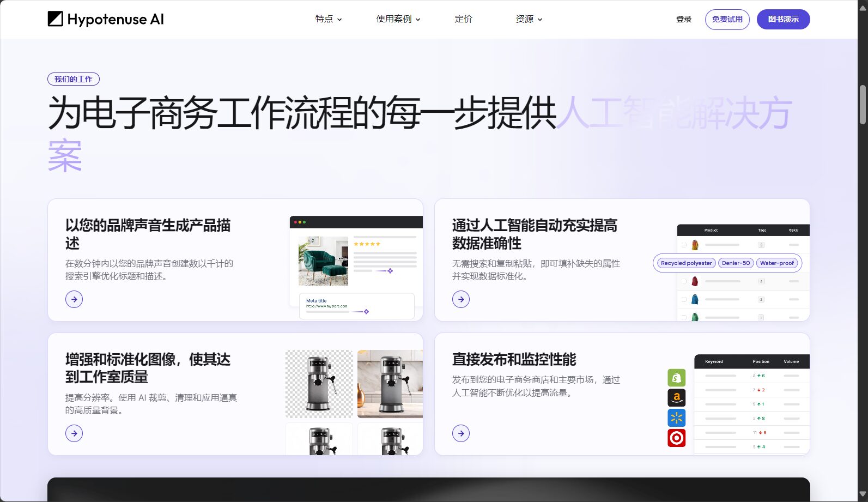The width and height of the screenshot is (868, 502).
Task: Click the Walmart icon
Action: point(677,418)
